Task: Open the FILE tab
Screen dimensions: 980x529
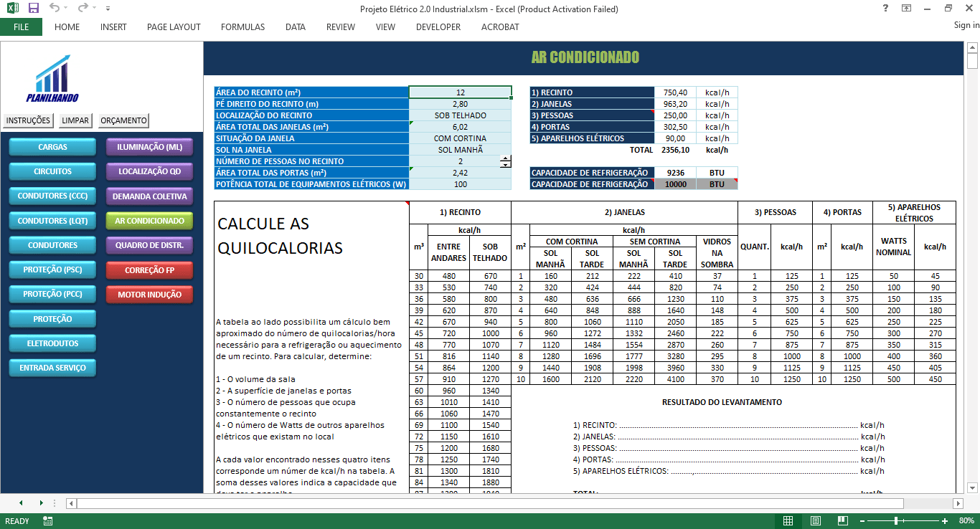Action: pos(21,27)
